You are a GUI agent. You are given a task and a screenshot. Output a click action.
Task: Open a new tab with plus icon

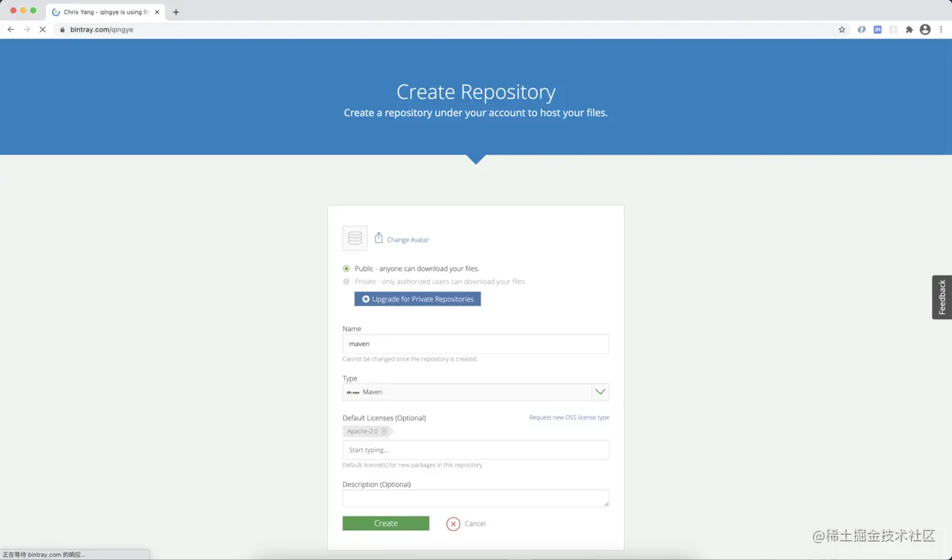[x=176, y=12]
